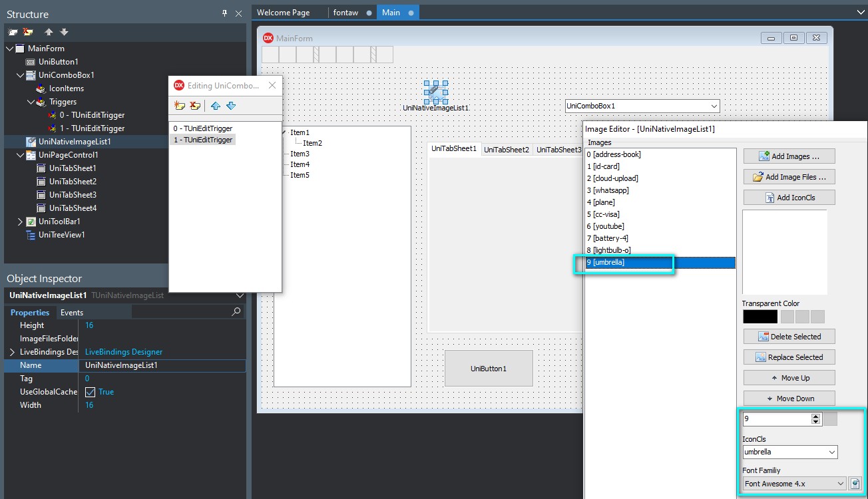Screen dimensions: 868x499
Task: Select IconItems in the Structure tree
Action: pyautogui.click(x=66, y=88)
